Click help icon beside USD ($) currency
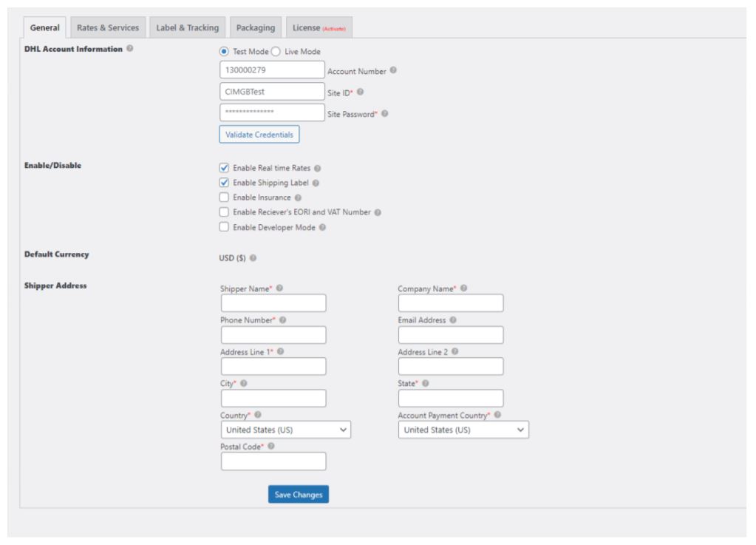This screenshot has height=545, width=756. 253,258
